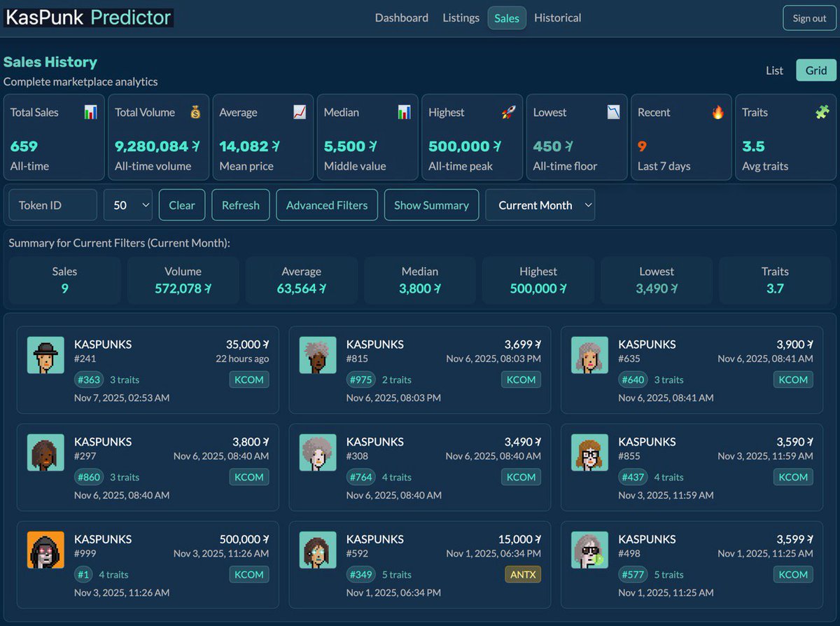This screenshot has height=626, width=840.
Task: Click the KCOM tag on KasPunk #999
Action: point(249,574)
